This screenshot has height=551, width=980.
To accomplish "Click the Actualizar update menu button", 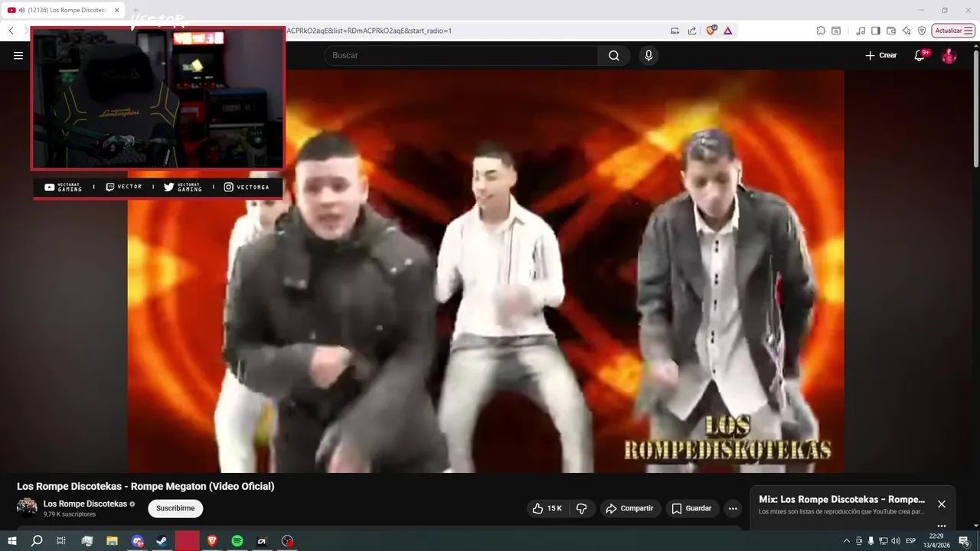I will [x=953, y=31].
